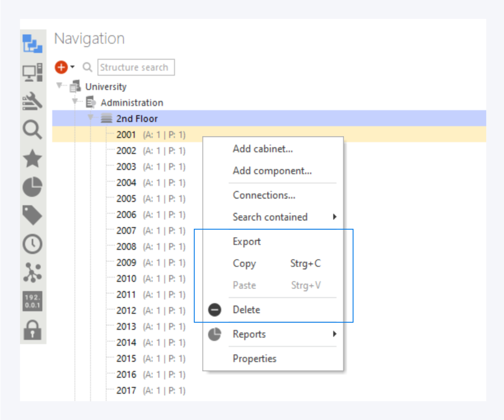Viewport: 504px width, 420px height.
Task: Collapse the University tree node
Action: [59, 85]
